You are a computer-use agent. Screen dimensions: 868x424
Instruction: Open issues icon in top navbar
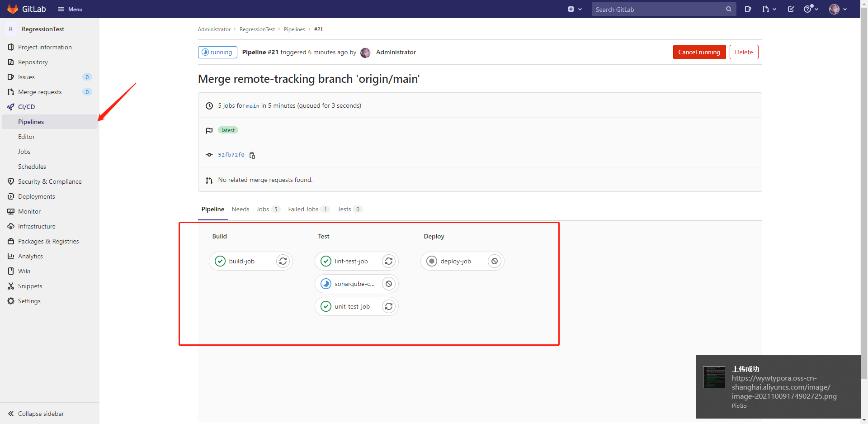click(748, 9)
